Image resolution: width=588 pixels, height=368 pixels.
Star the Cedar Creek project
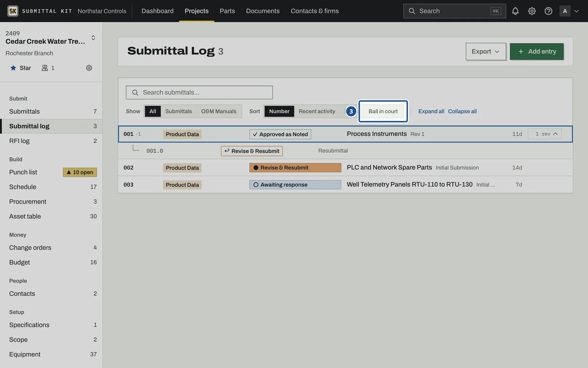(x=21, y=68)
